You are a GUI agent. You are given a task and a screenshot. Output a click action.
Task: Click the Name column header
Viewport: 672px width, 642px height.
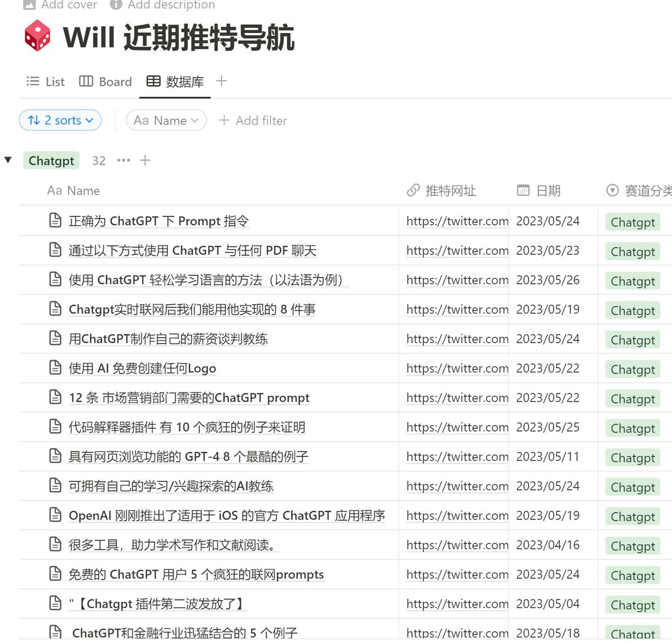[73, 191]
